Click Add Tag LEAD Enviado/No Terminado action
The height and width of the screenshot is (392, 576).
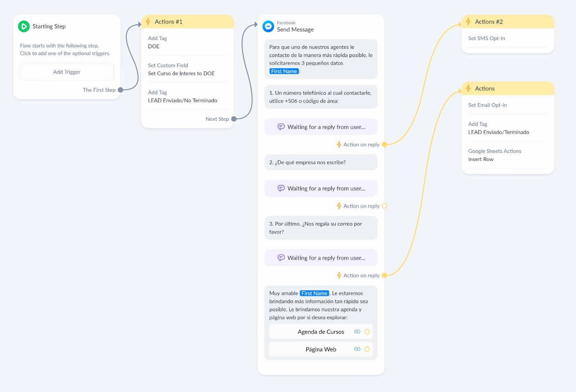coord(188,96)
